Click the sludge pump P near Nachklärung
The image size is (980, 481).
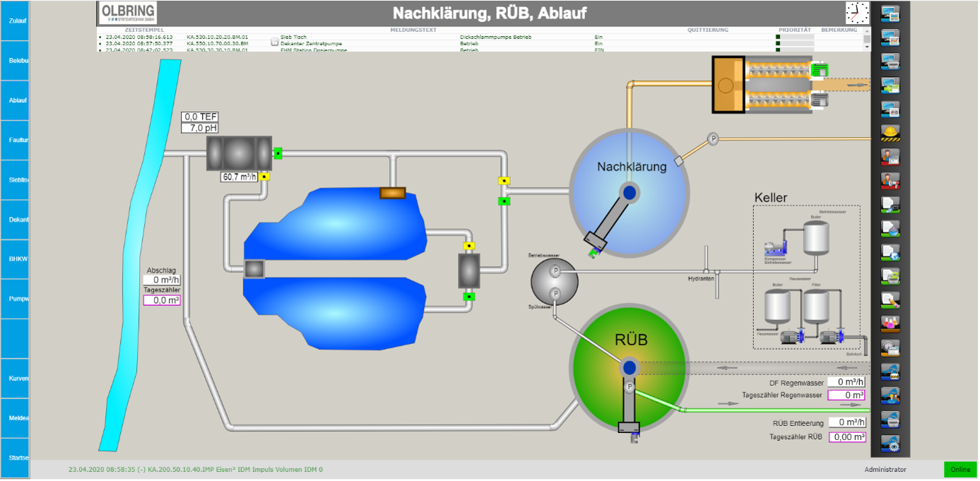pos(713,139)
